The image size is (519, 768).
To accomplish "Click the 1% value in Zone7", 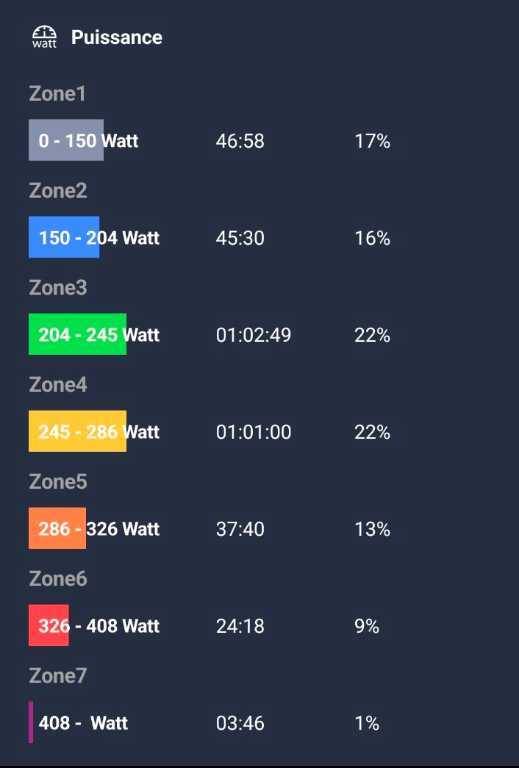I will [x=367, y=723].
